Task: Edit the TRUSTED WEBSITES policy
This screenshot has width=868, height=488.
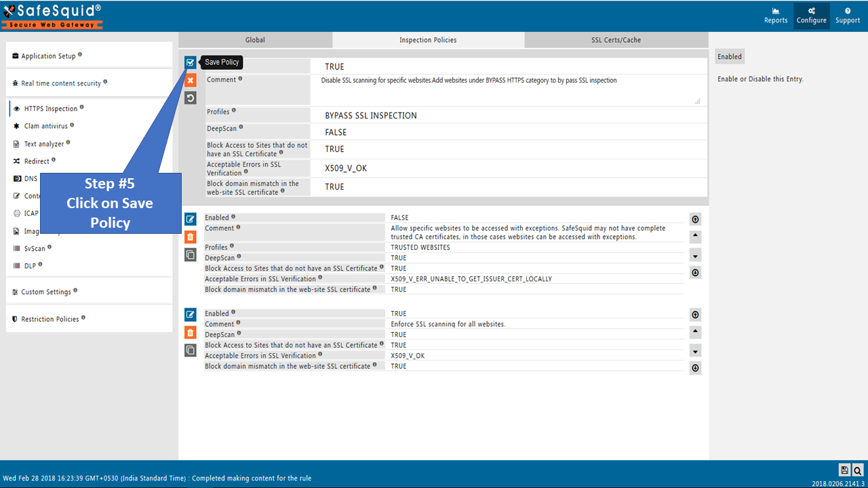Action: click(x=191, y=219)
